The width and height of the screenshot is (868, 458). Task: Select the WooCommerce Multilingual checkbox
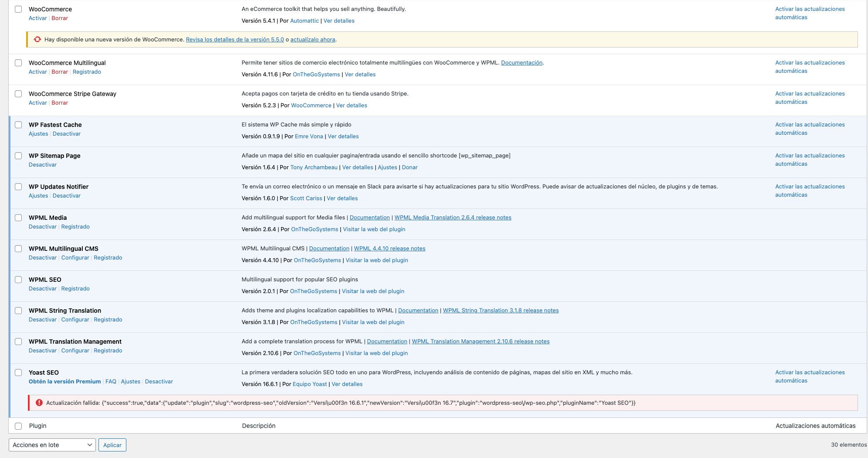[x=18, y=63]
